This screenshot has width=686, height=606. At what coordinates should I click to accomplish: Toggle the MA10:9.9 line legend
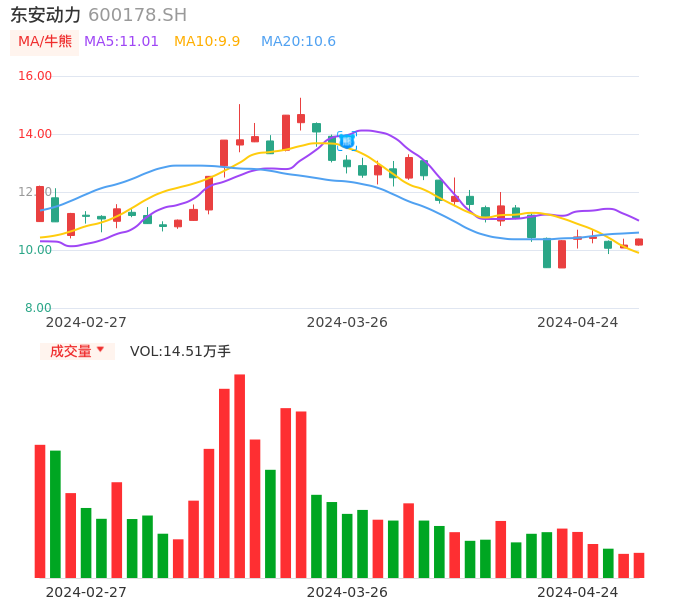[207, 42]
